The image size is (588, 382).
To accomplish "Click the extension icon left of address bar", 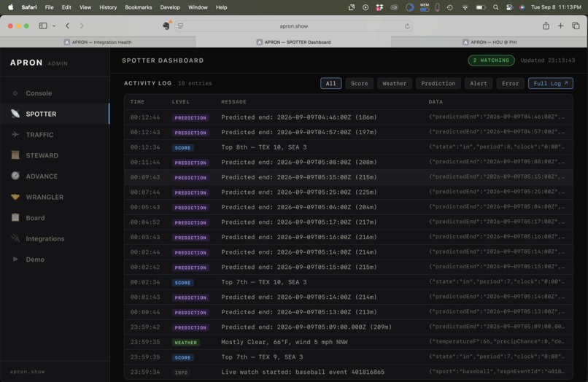I will click(166, 26).
